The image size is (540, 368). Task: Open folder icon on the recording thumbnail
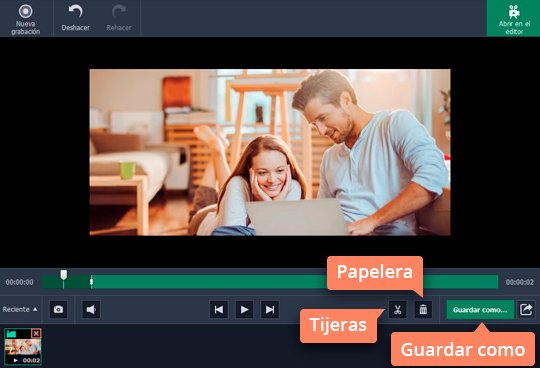11,334
